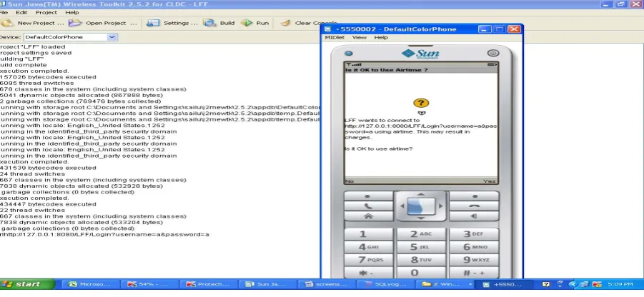Screen dimensions: 644x297
Task: Click the tray help question-mark icon
Action: (546, 284)
